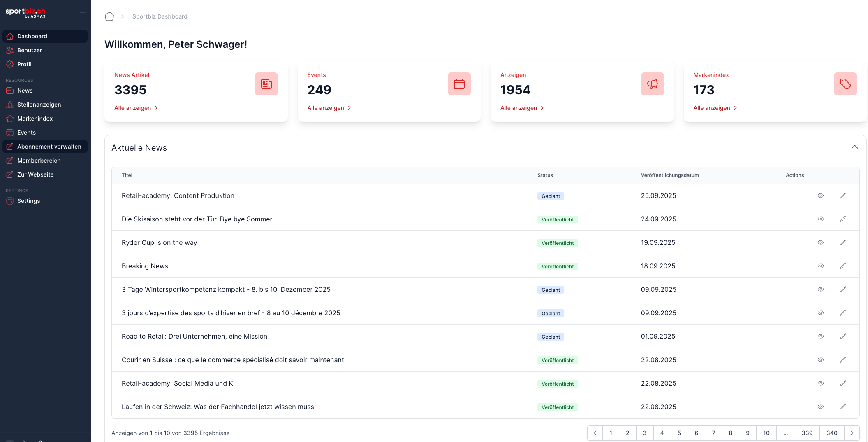Click the Anzeigen megaphone icon

pos(652,84)
